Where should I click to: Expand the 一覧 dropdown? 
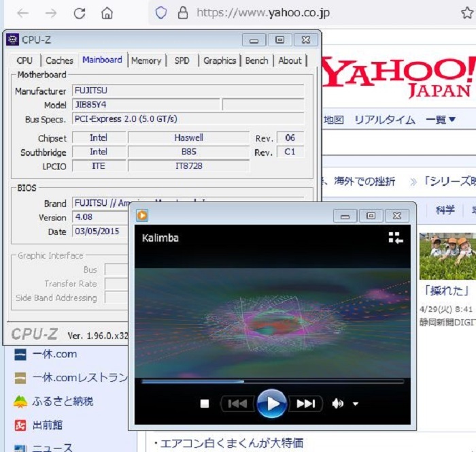coord(441,120)
